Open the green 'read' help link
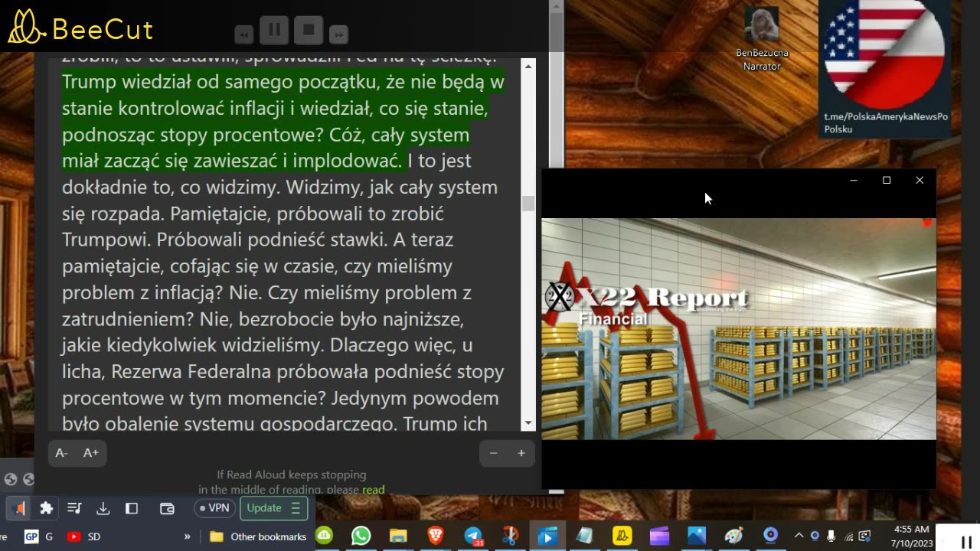Viewport: 980px width, 551px height. click(x=374, y=490)
